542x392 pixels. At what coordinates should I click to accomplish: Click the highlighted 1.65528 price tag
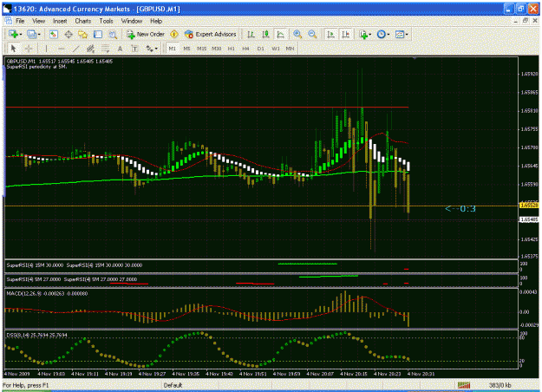(529, 206)
